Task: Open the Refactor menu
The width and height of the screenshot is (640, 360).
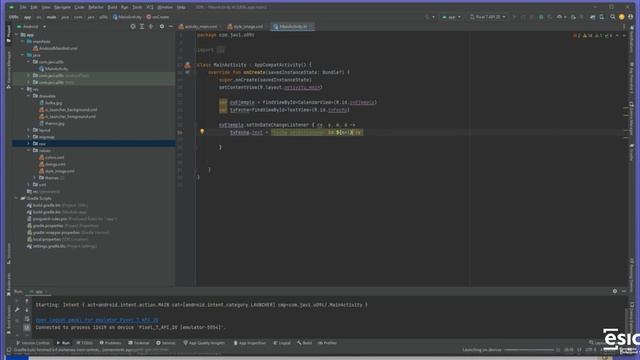Action: (x=96, y=7)
